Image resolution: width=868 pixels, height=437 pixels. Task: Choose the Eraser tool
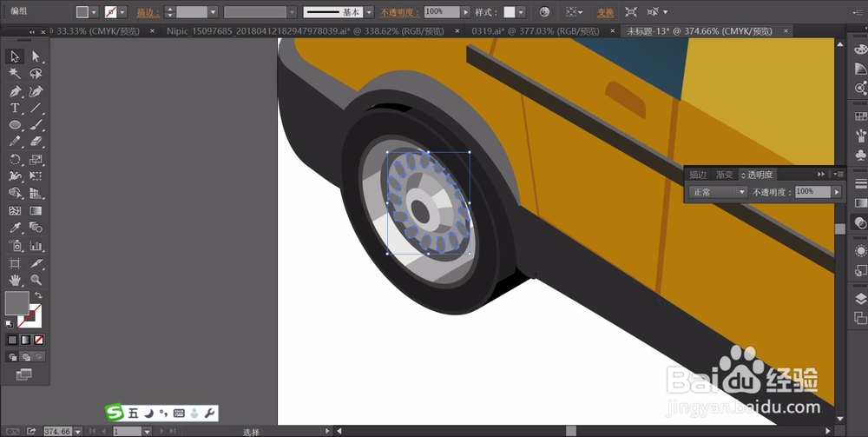(36, 142)
